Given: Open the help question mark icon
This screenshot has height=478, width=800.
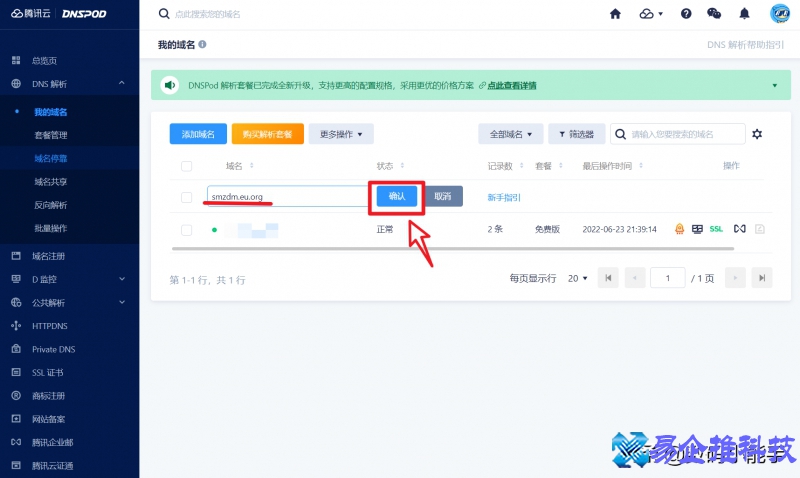Looking at the screenshot, I should point(686,14).
